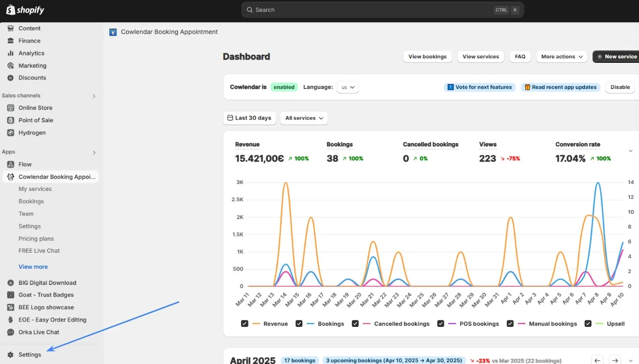
Task: Click the Shopify search field
Action: 383,10
